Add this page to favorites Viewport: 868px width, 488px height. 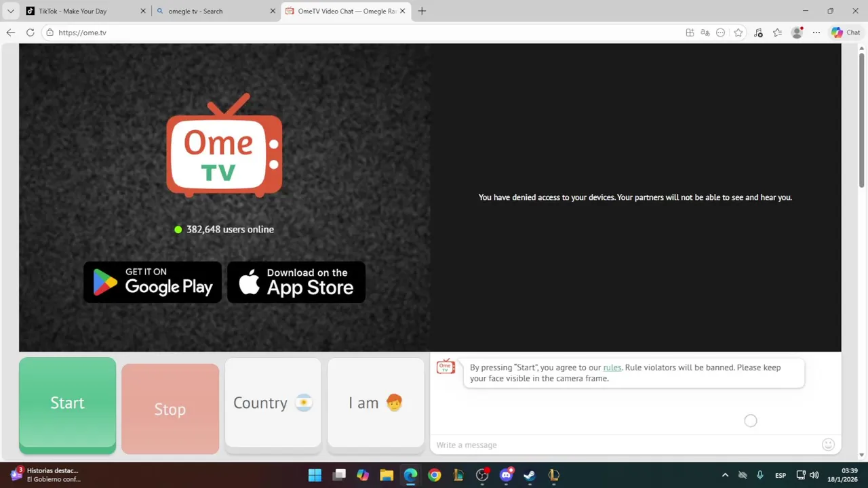738,33
